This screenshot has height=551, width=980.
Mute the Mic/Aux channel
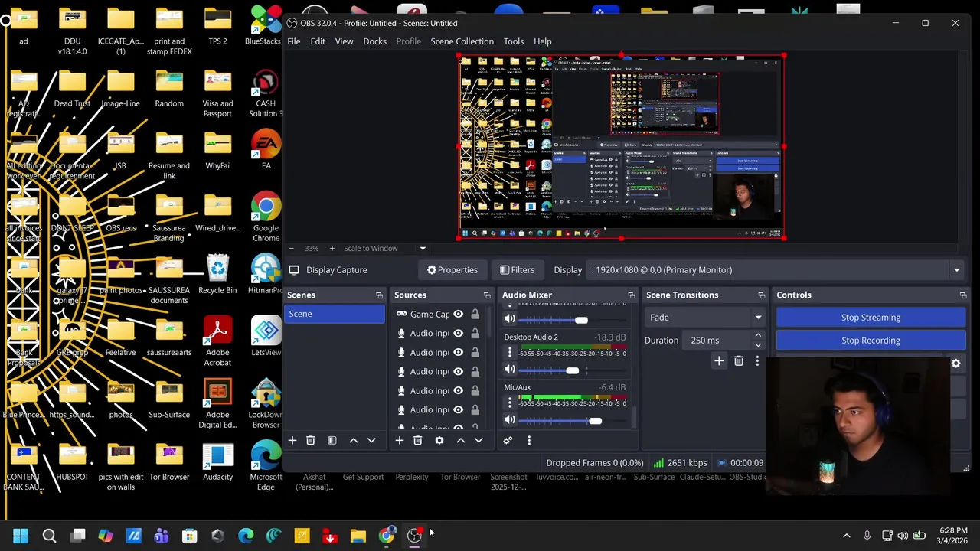[x=510, y=420]
